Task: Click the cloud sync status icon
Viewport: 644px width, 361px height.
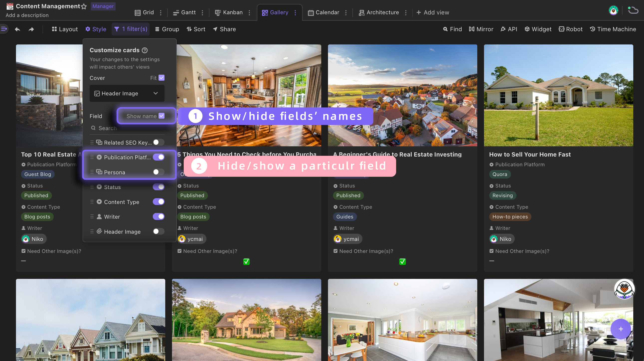Action: [633, 10]
